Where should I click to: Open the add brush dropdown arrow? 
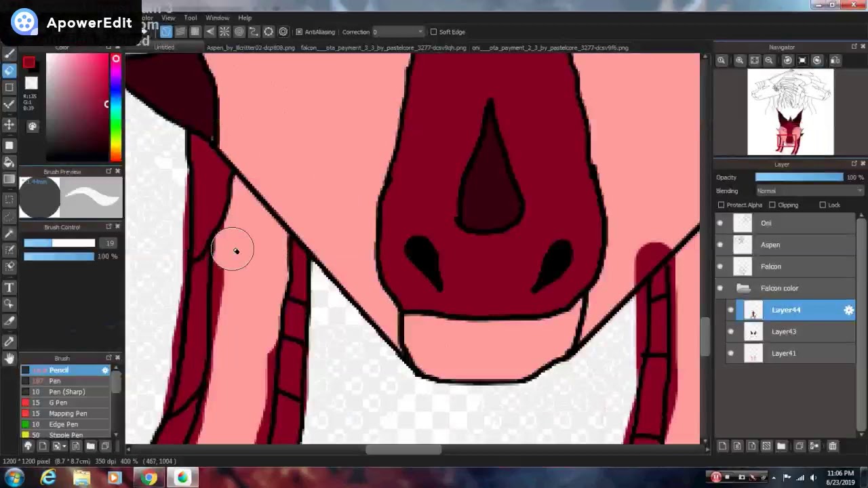(63, 446)
